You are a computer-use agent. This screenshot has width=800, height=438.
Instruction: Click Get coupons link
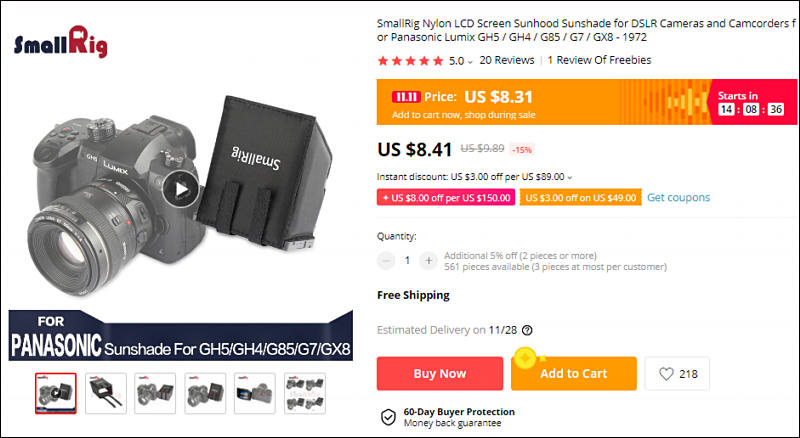coord(678,198)
